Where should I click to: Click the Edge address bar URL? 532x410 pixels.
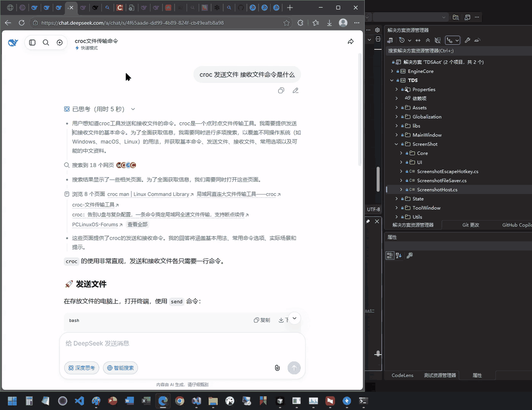point(133,23)
